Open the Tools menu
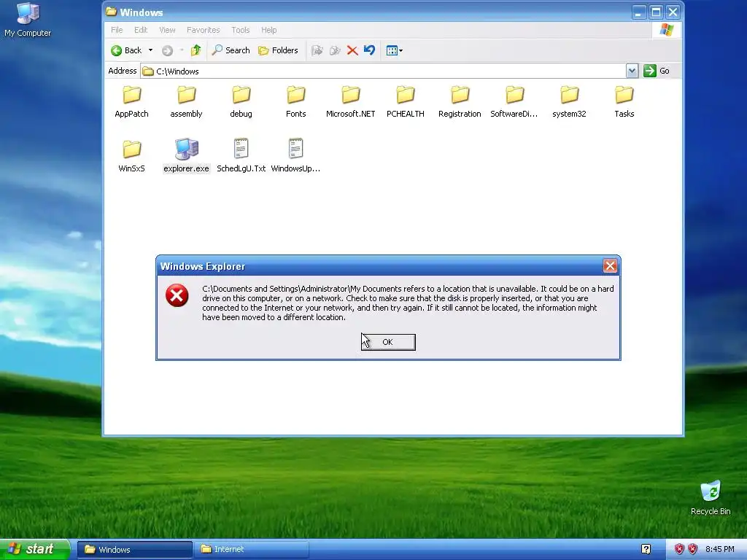Screen dimensions: 747x560 (241, 30)
